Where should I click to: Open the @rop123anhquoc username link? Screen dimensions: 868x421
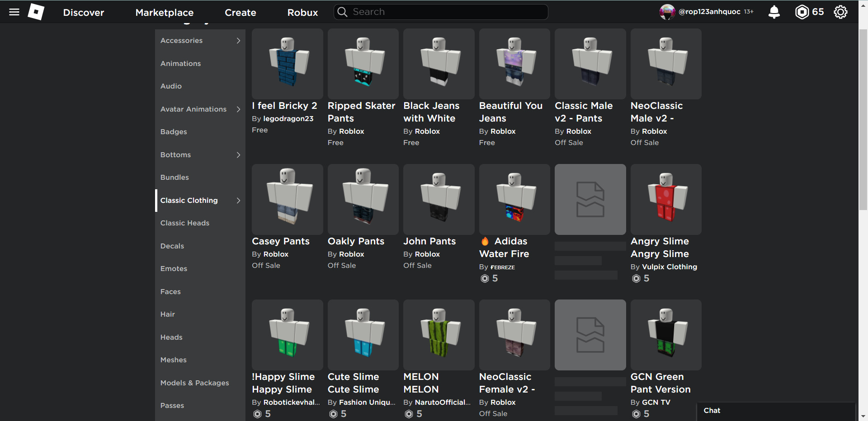click(x=709, y=12)
